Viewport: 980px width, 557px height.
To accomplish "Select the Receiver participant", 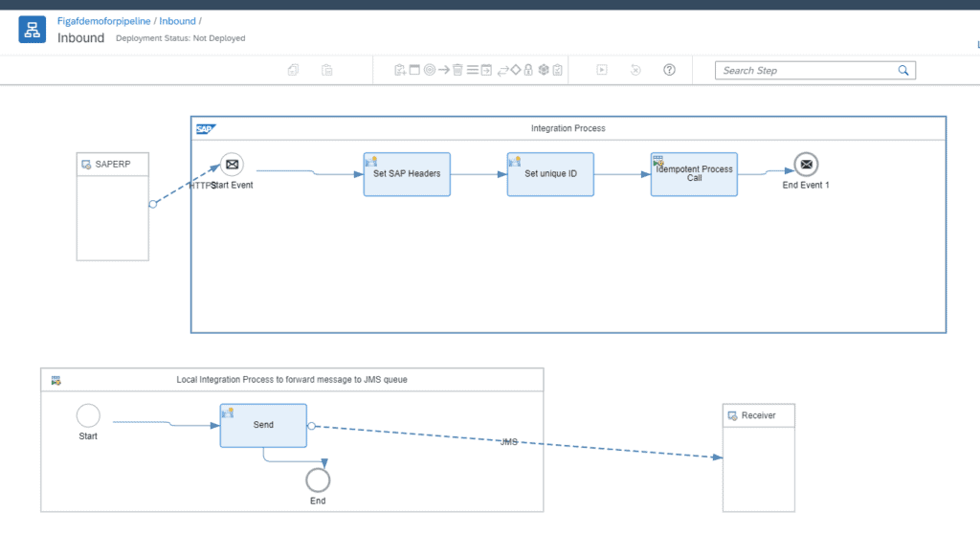I will coord(759,457).
